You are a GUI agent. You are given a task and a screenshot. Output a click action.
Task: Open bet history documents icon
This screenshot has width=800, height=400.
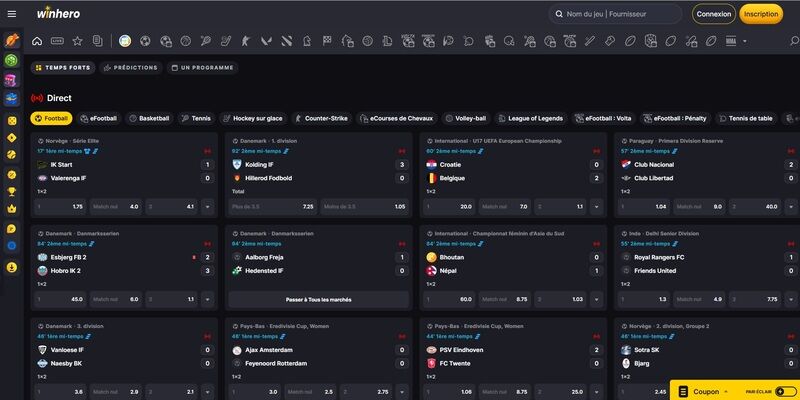(97, 41)
